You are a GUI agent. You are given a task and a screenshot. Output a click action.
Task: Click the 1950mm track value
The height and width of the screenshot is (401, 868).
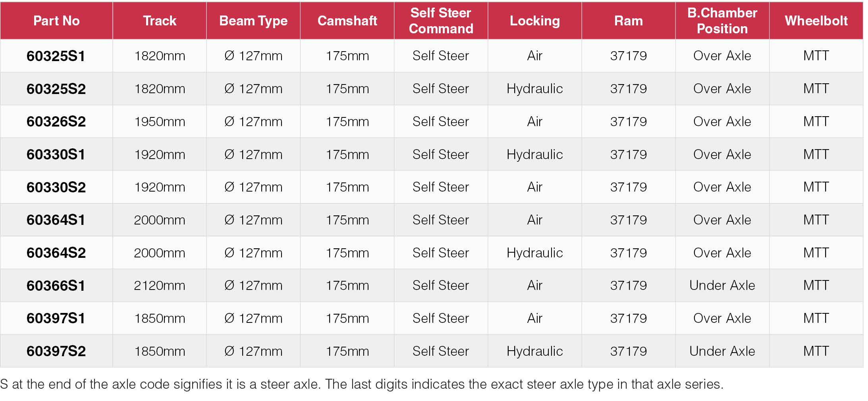(x=160, y=121)
